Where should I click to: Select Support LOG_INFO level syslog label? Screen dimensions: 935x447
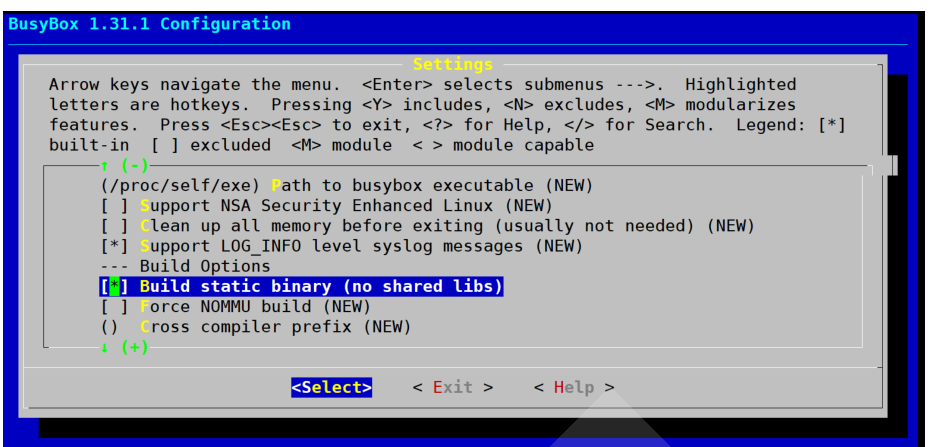tap(361, 246)
